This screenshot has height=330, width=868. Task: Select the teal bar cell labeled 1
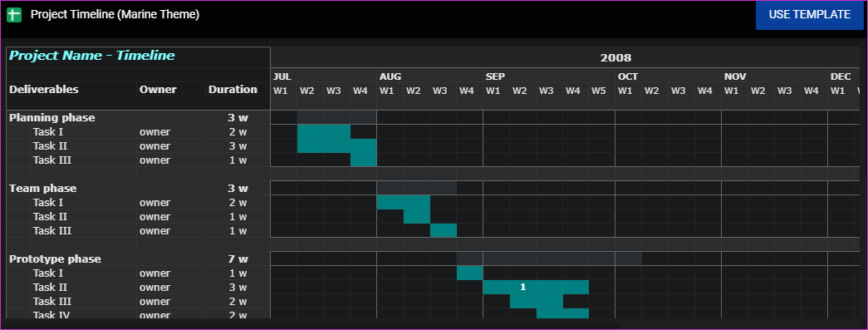(x=522, y=287)
